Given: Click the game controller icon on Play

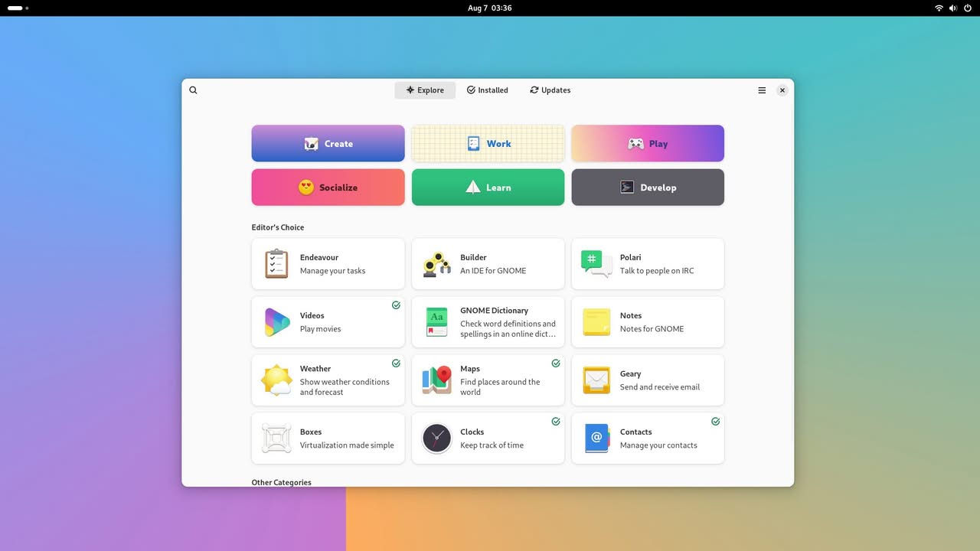Looking at the screenshot, I should (x=636, y=143).
